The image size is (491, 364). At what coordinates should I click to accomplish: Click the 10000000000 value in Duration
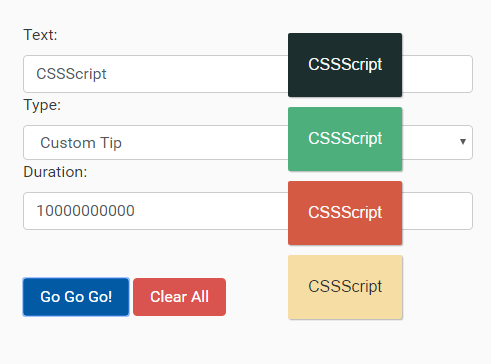[85, 211]
